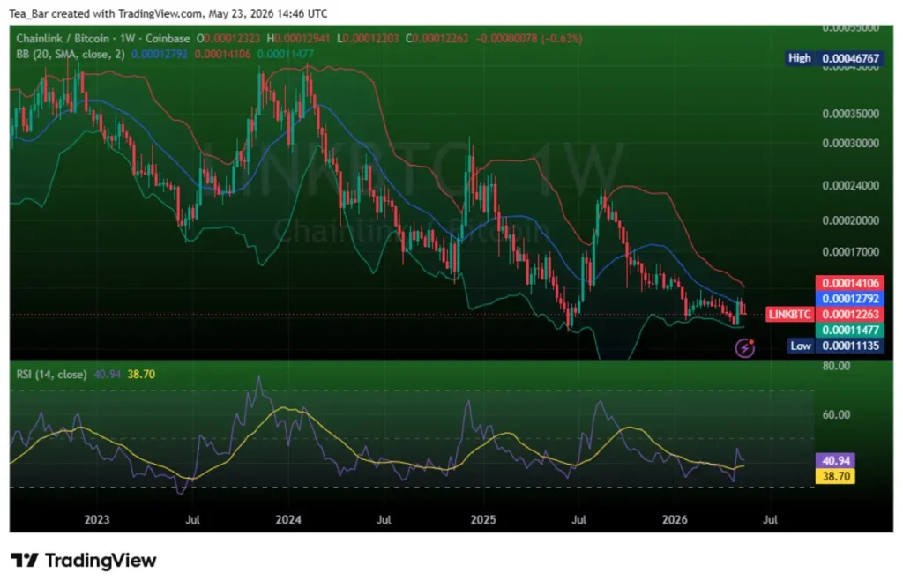
Task: Click the 0.00035000 price axis label
Action: 851,114
